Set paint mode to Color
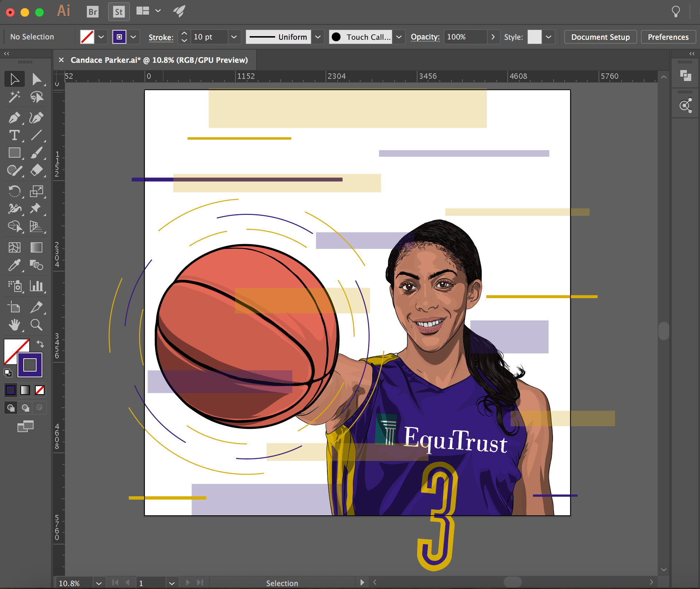The height and width of the screenshot is (589, 700). [x=11, y=390]
